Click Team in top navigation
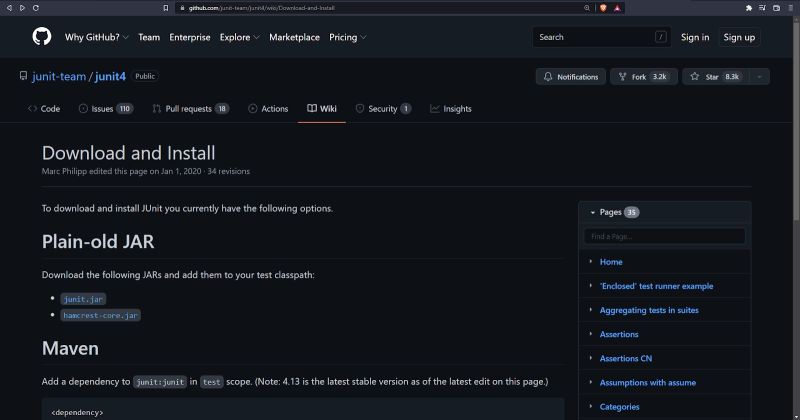800x420 pixels. point(149,37)
